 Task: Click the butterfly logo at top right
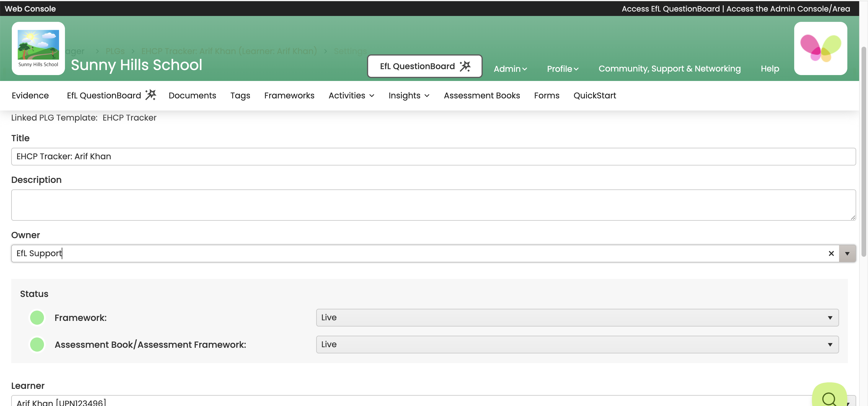coord(820,48)
